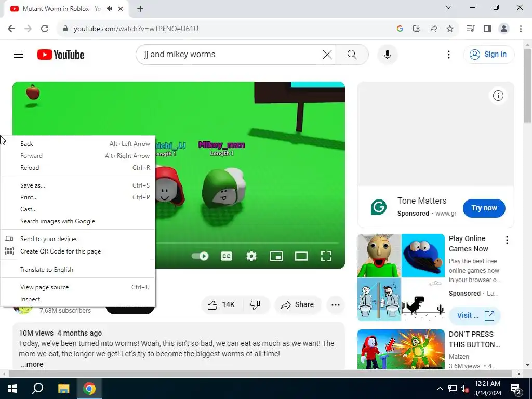Viewport: 532px width, 399px height.
Task: Click the address bar URL
Action: (136, 29)
